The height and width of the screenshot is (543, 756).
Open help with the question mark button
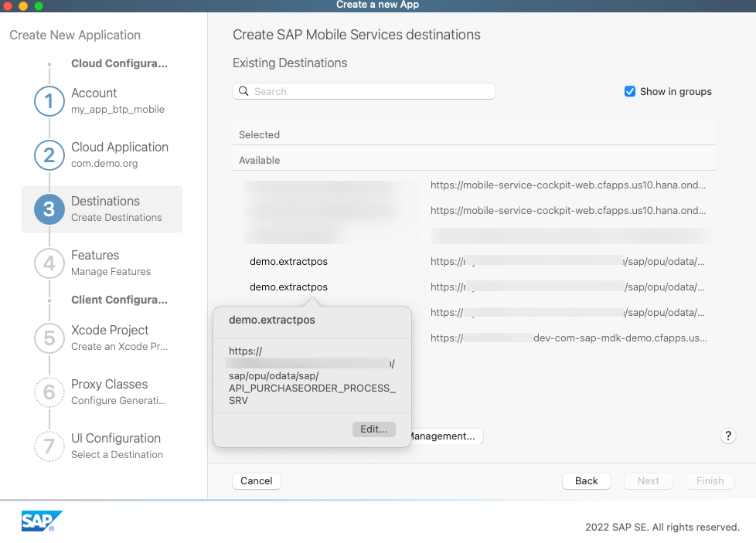728,436
